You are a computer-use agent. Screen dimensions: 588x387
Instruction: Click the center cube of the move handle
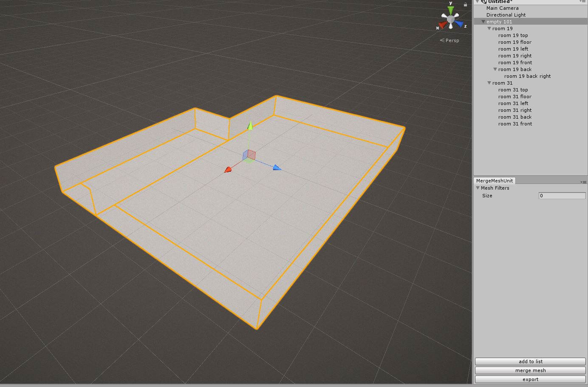[249, 155]
